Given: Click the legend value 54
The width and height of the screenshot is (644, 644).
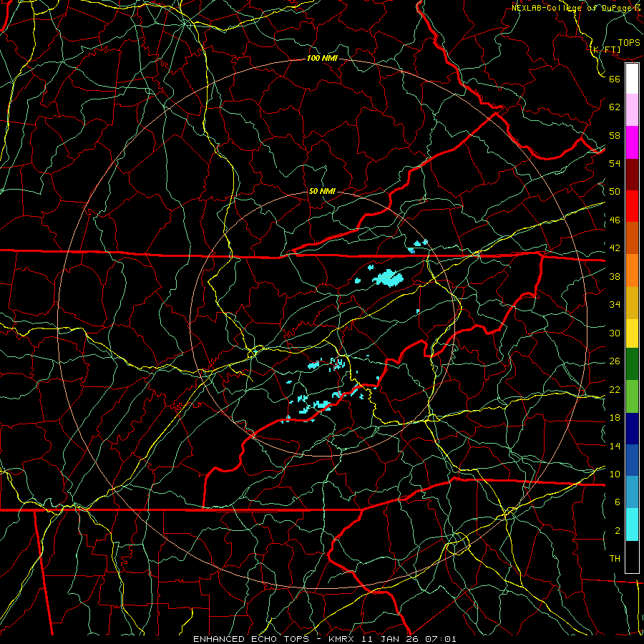Looking at the screenshot, I should pos(615,163).
